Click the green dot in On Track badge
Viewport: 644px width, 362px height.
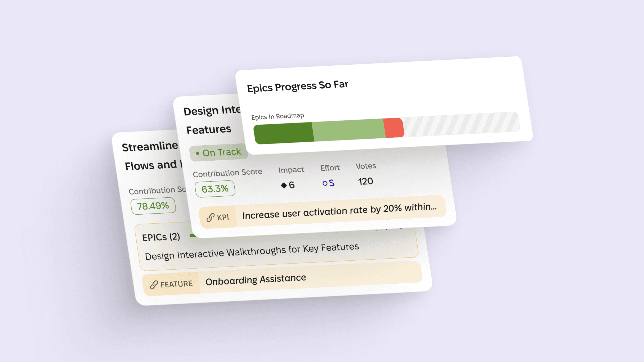198,153
